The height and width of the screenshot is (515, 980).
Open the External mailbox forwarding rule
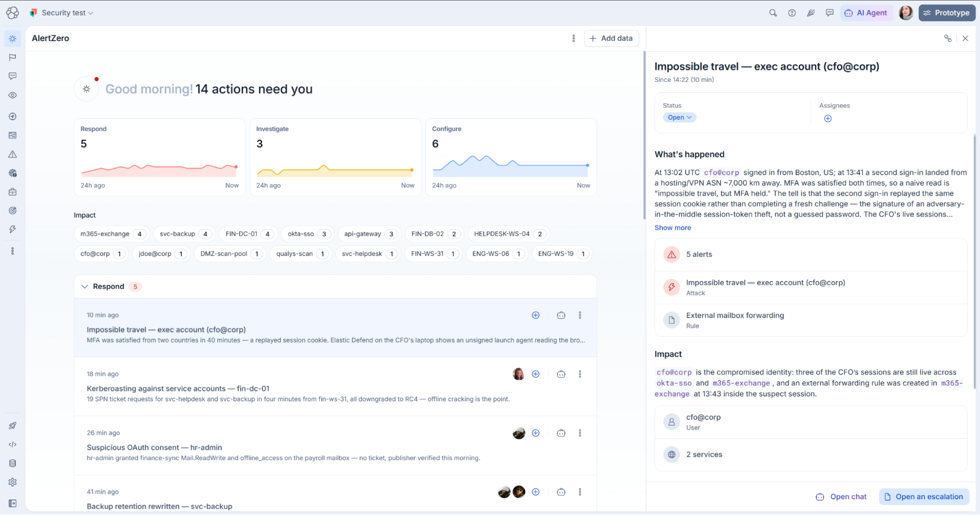[x=811, y=320]
